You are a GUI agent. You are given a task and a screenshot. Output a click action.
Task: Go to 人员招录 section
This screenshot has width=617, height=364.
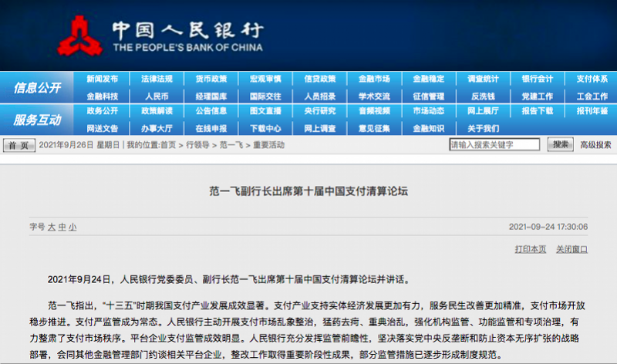click(320, 96)
